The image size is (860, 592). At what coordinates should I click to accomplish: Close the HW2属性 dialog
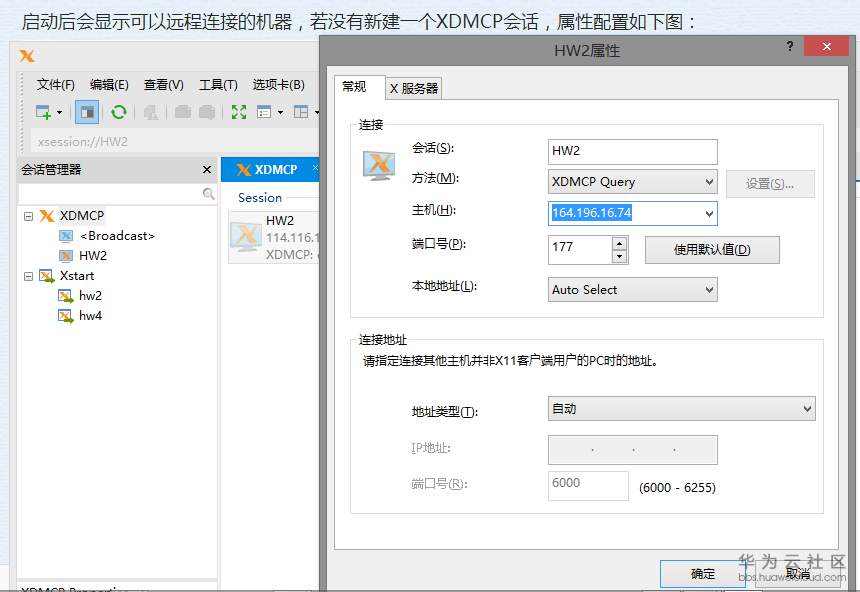(x=826, y=46)
